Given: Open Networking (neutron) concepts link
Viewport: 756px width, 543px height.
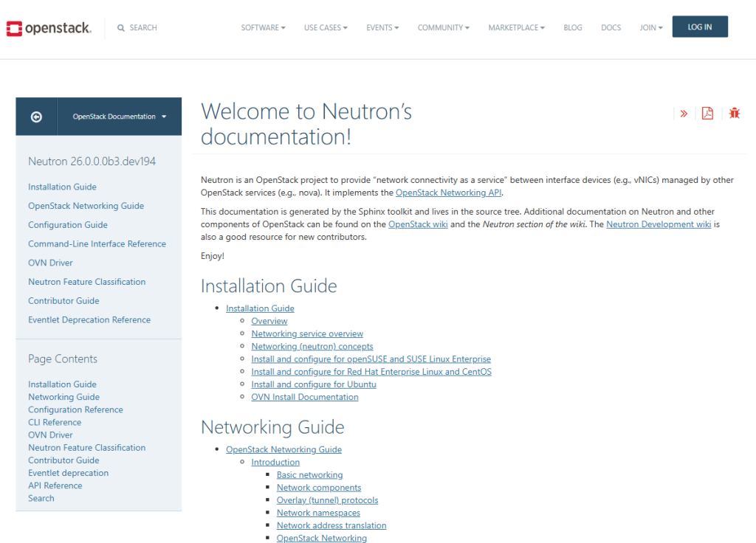Looking at the screenshot, I should (312, 347).
